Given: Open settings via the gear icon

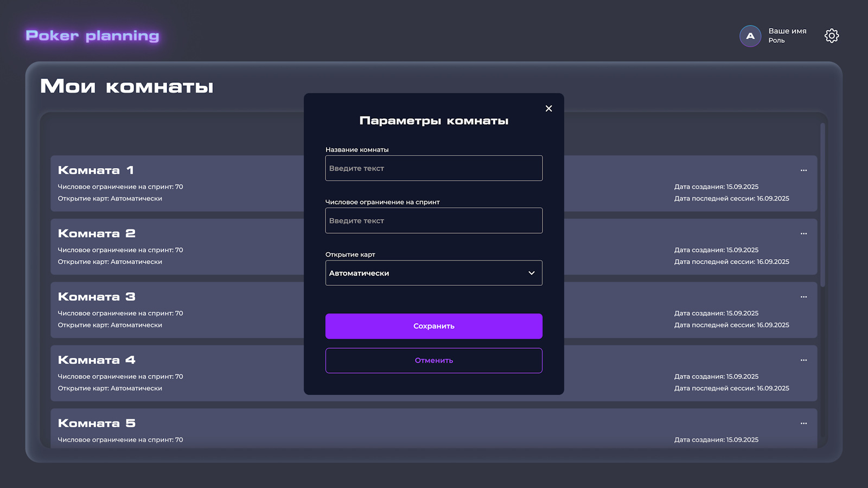Looking at the screenshot, I should click(x=832, y=36).
